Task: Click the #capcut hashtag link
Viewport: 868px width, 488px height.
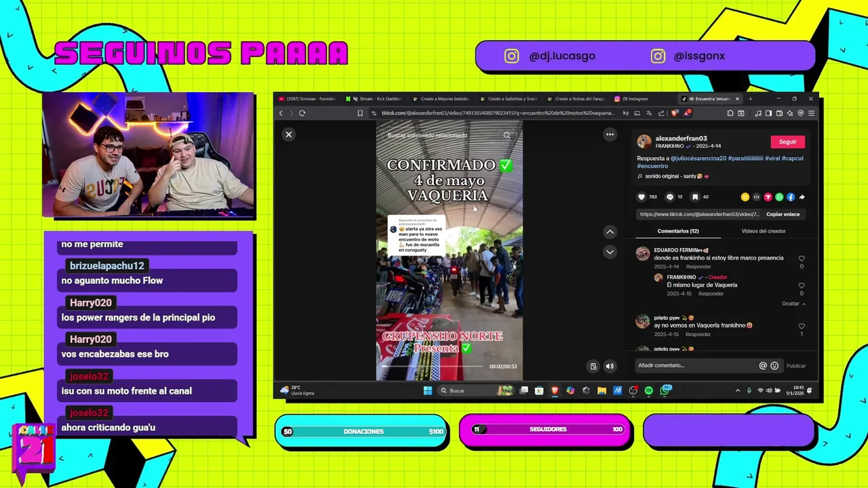Action: [793, 158]
